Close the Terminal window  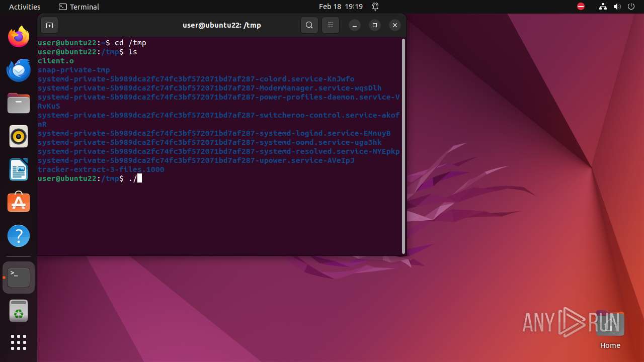click(x=395, y=25)
